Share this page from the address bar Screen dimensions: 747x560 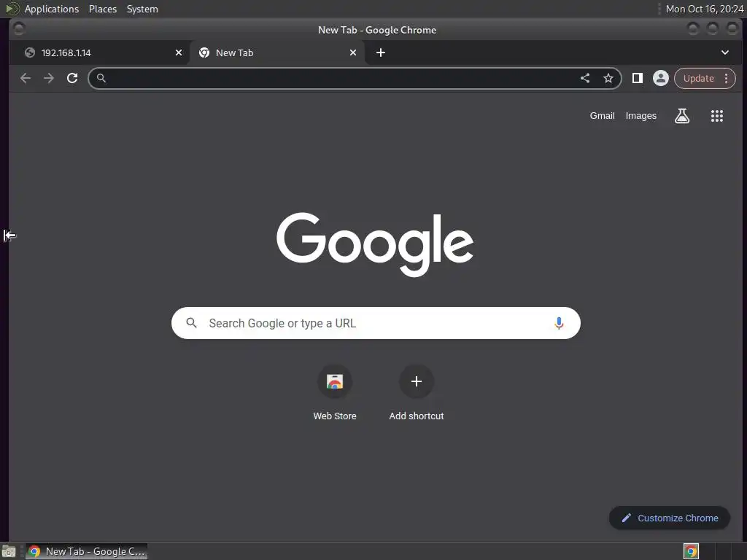click(585, 78)
